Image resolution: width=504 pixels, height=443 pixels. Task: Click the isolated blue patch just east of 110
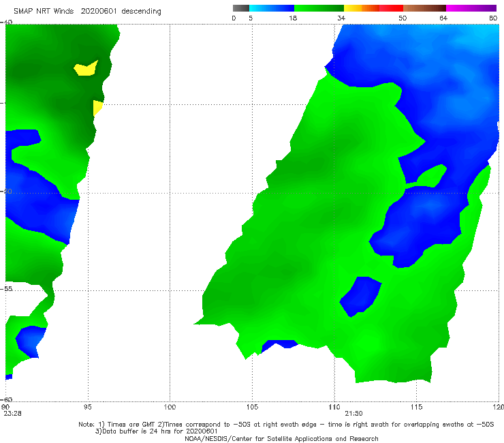[x=360, y=296]
